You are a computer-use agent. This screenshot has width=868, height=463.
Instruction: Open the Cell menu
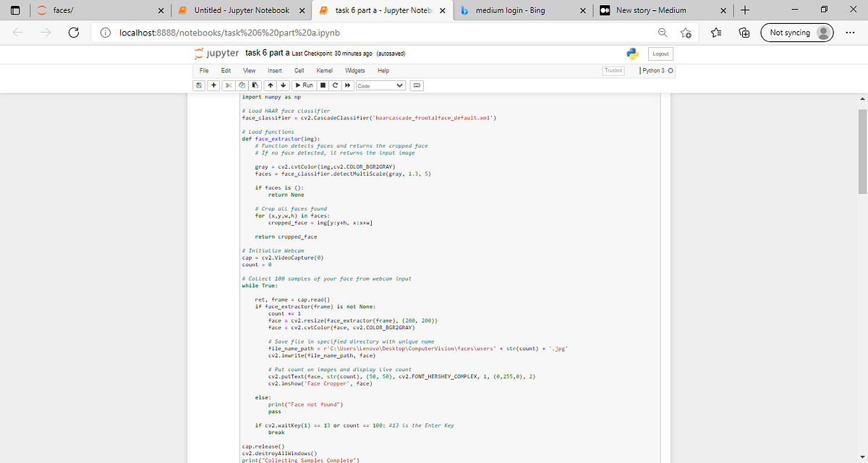click(x=299, y=71)
